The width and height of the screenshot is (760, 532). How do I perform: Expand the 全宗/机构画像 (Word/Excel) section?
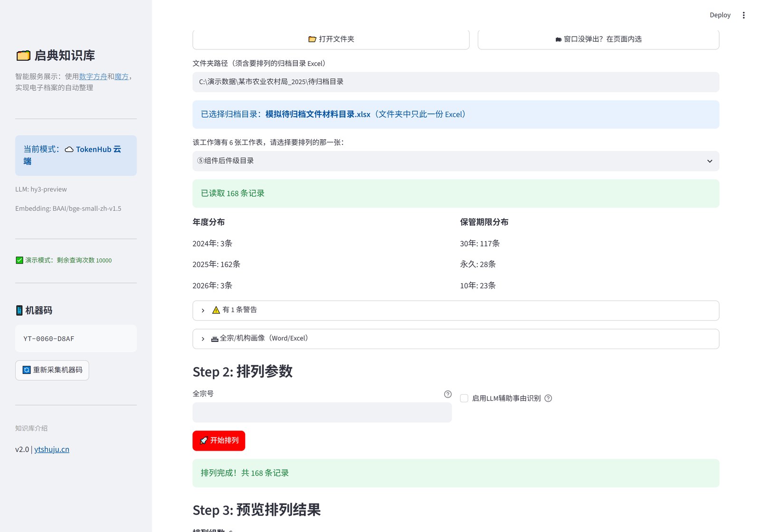click(456, 339)
